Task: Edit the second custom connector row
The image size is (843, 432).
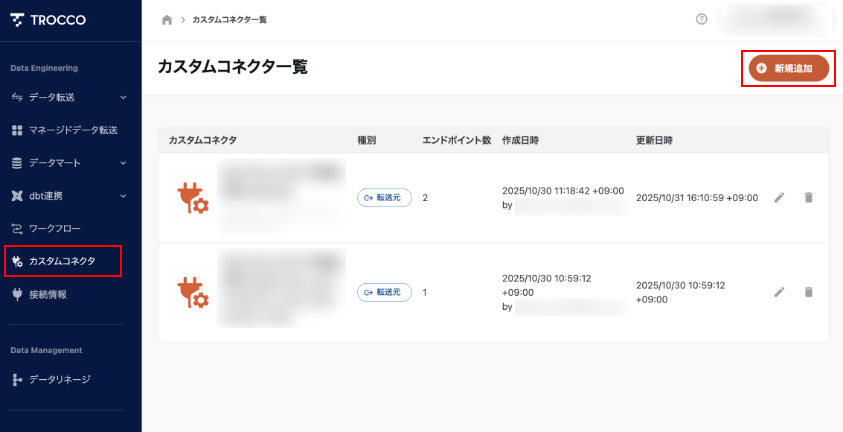Action: point(780,292)
